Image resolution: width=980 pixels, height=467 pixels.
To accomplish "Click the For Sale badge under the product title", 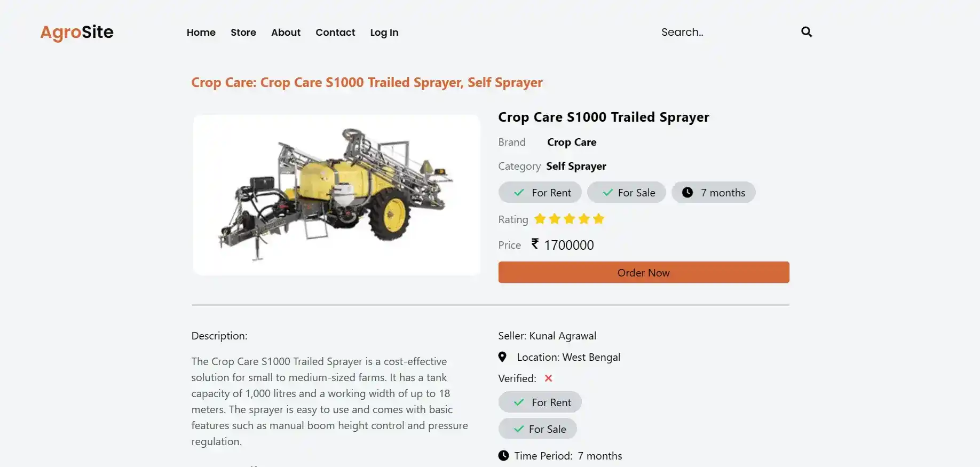I will [627, 193].
